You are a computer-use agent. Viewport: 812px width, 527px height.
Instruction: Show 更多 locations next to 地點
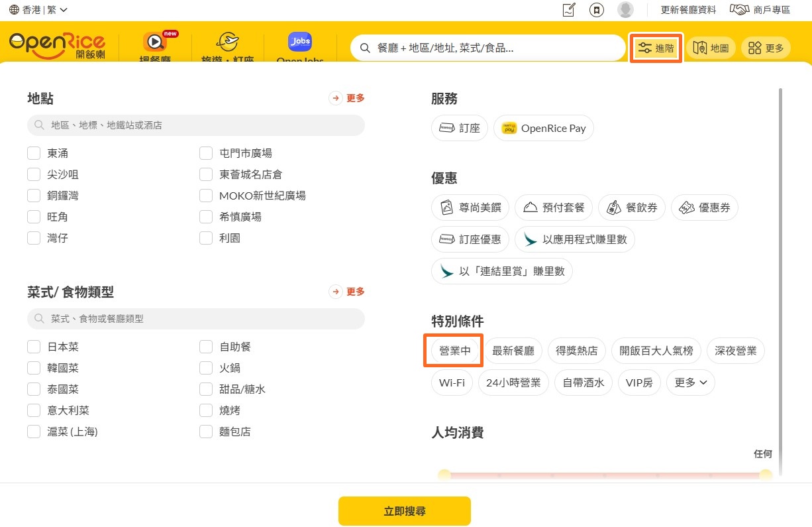pos(348,98)
